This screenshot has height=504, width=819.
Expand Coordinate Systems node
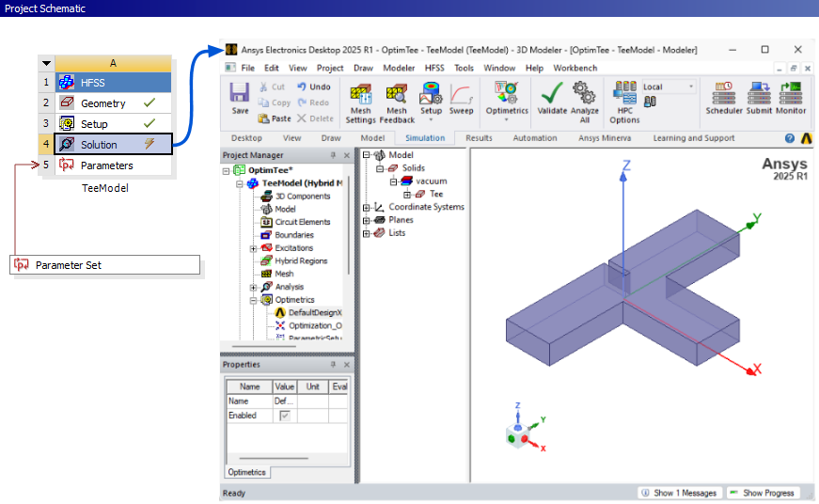[x=367, y=208]
